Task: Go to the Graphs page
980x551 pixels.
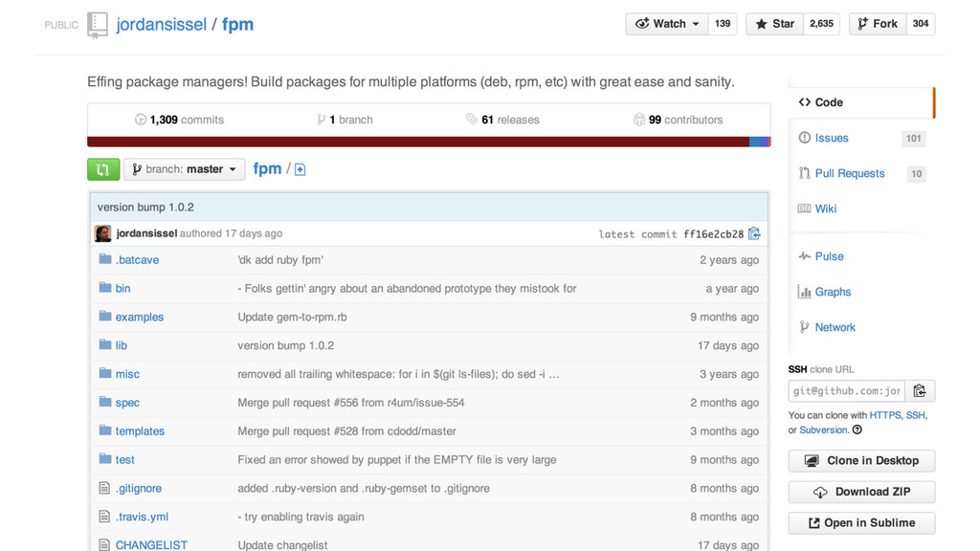Action: tap(833, 292)
